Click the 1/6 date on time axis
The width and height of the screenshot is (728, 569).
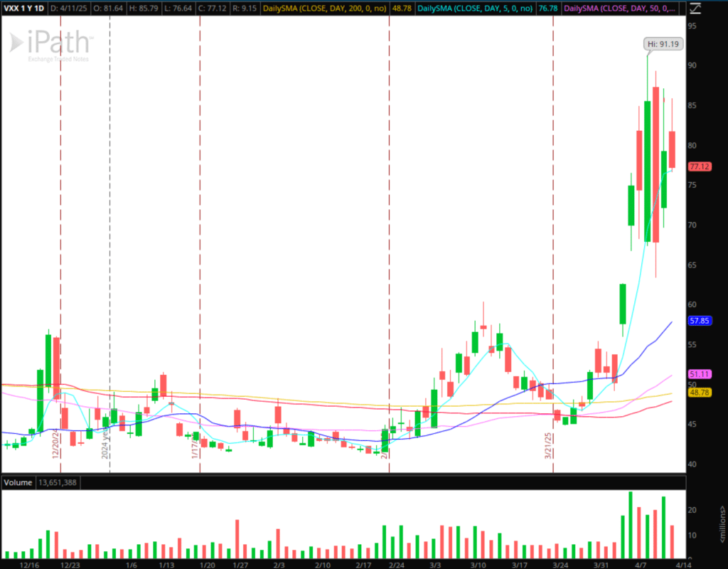132,565
